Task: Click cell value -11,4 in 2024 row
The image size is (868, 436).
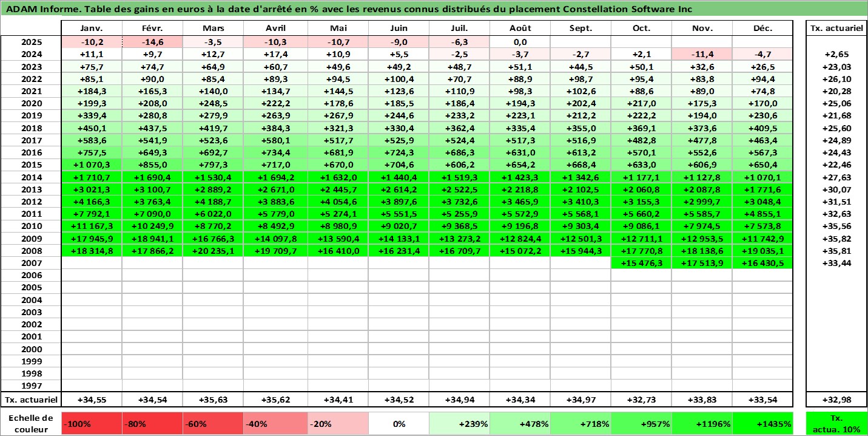Action: tap(702, 55)
